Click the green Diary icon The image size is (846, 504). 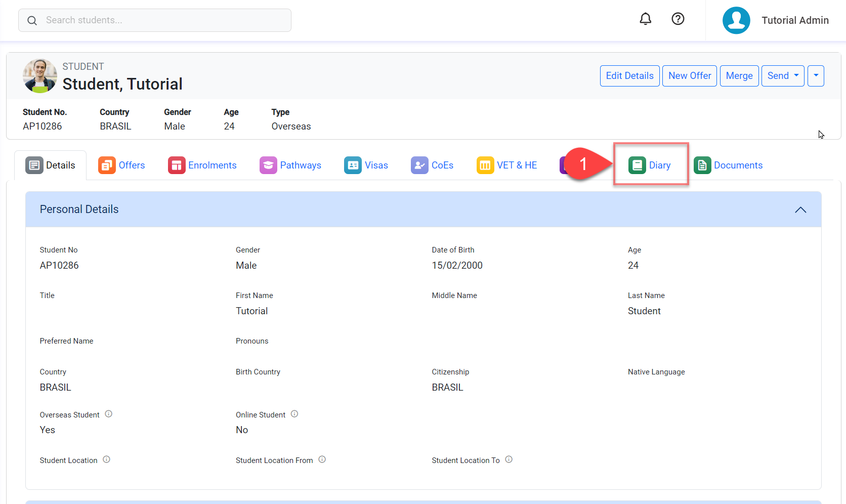[637, 165]
